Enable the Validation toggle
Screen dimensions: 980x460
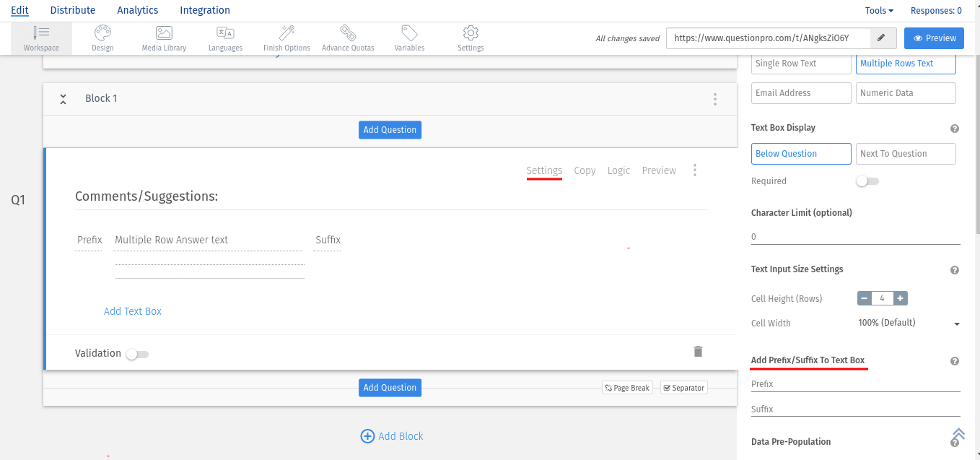(x=137, y=354)
